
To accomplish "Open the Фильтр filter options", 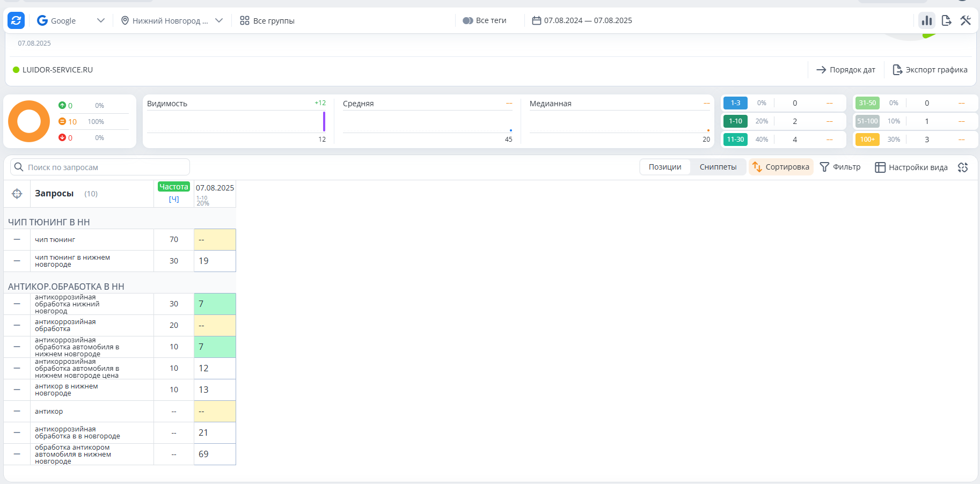I will tap(840, 167).
